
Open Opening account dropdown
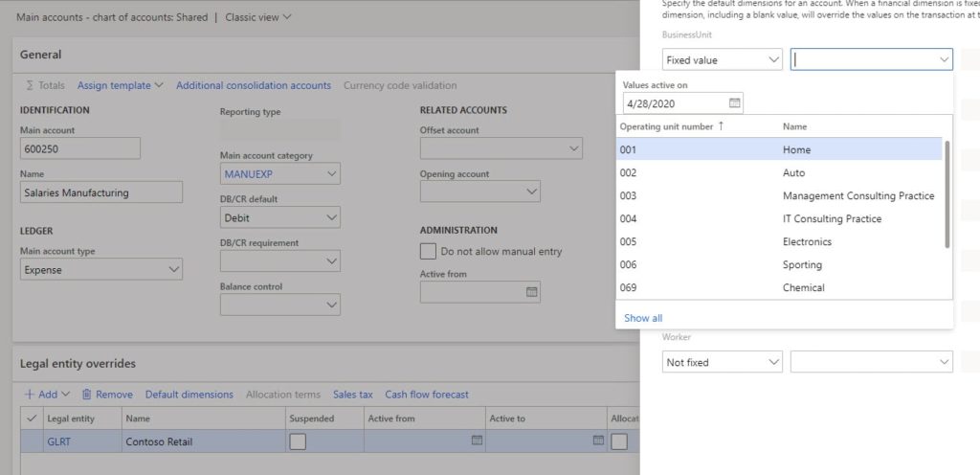click(532, 192)
